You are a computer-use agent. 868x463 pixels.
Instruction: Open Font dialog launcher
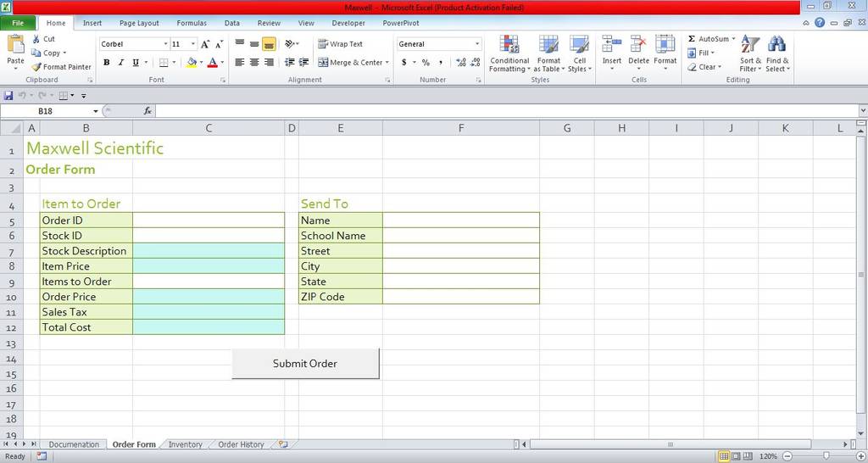[x=223, y=81]
